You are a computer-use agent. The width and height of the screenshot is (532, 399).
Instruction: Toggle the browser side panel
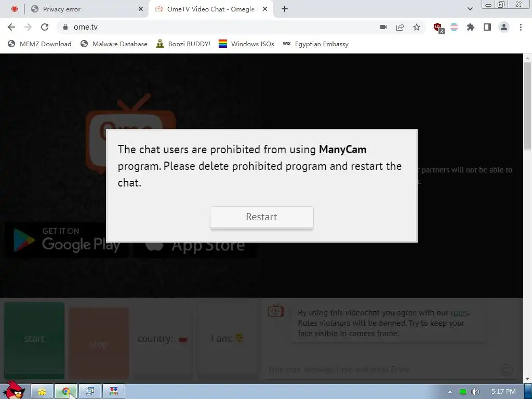click(x=487, y=27)
